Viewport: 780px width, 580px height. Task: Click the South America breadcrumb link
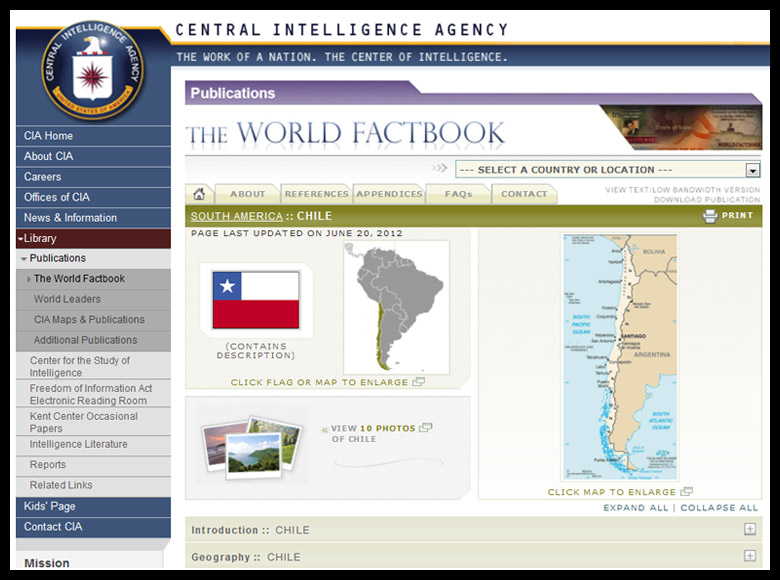(236, 216)
